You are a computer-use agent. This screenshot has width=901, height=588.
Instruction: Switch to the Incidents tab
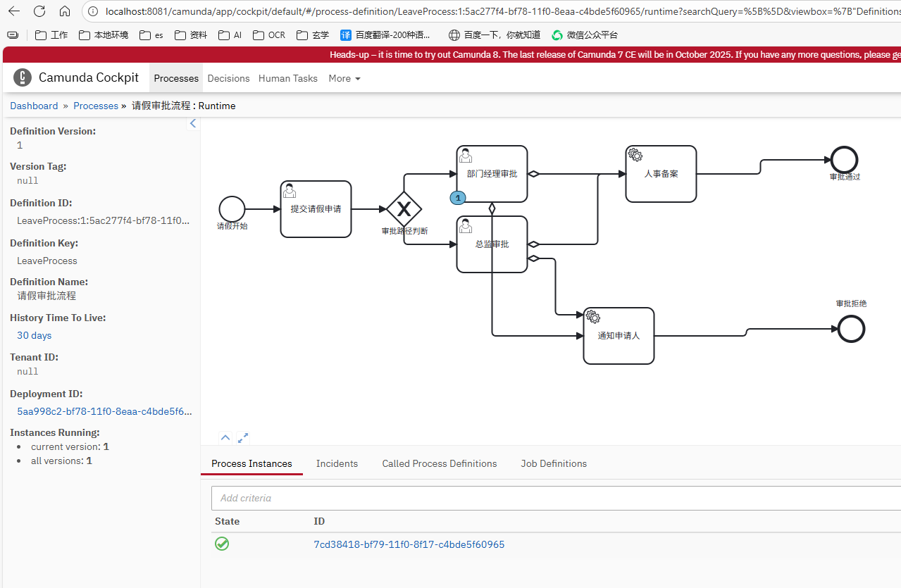click(x=337, y=463)
